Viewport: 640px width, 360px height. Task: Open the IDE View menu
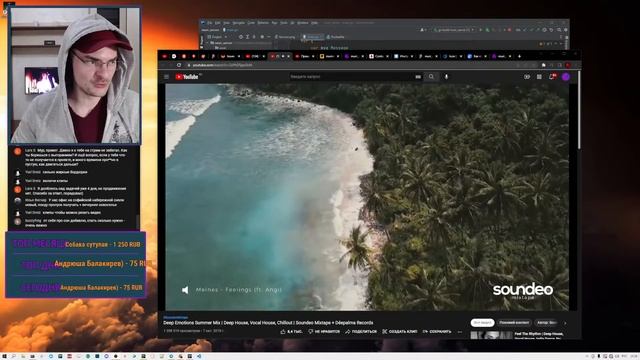click(x=227, y=23)
